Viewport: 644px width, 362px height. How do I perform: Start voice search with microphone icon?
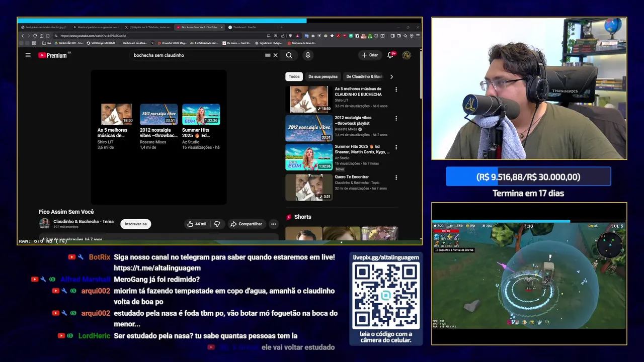307,55
